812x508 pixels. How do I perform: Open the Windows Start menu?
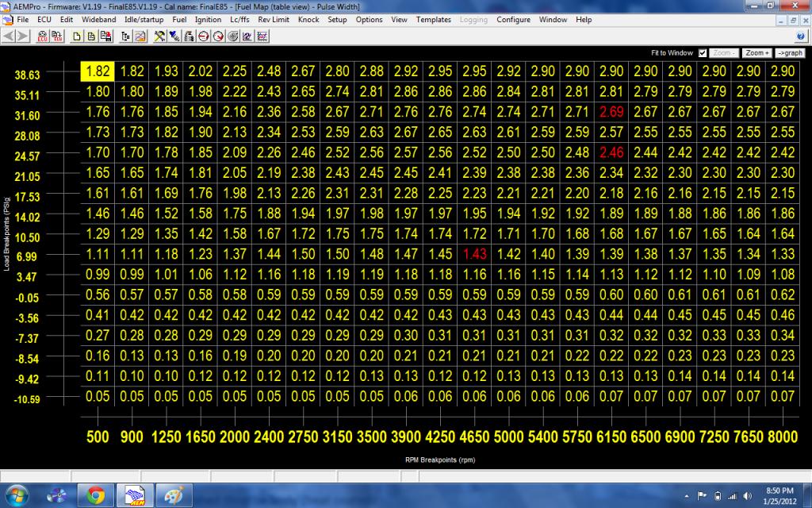click(x=17, y=495)
